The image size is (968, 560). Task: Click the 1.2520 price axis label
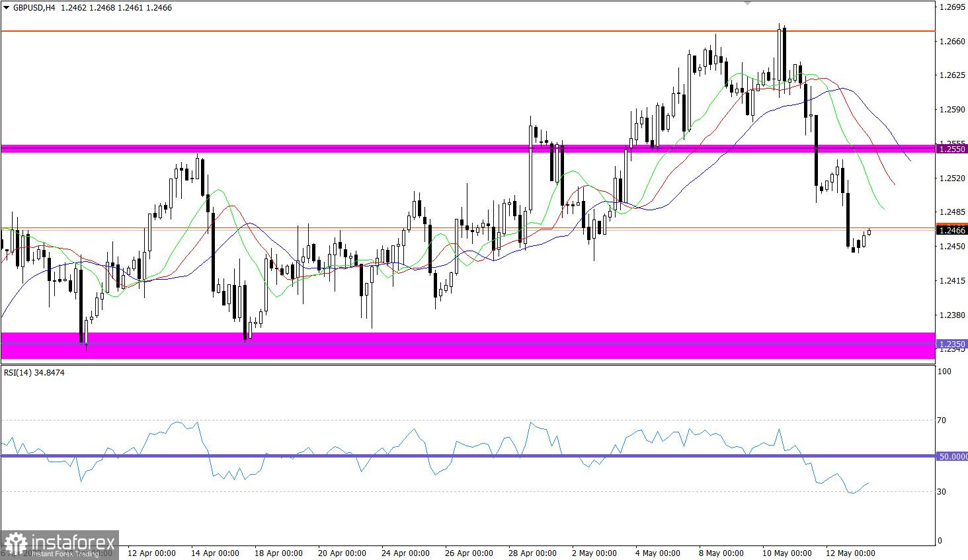coord(953,178)
